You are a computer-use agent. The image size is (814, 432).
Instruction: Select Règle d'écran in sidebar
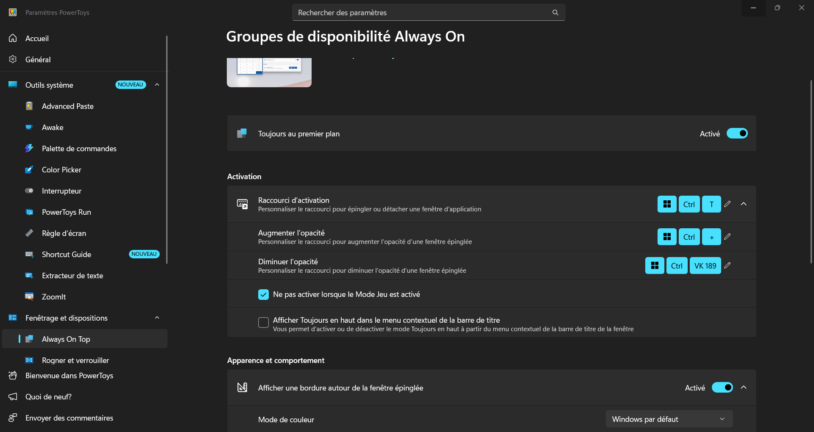(x=85, y=233)
